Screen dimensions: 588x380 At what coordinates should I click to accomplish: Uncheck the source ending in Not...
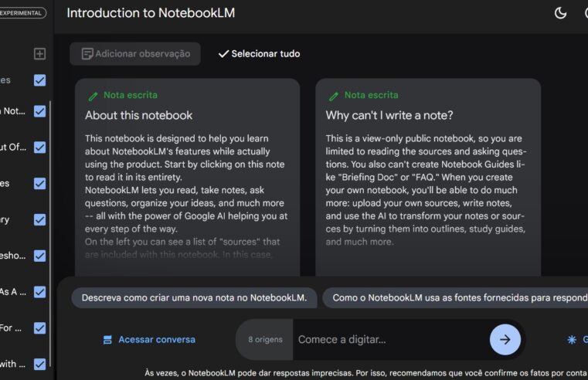pos(39,111)
